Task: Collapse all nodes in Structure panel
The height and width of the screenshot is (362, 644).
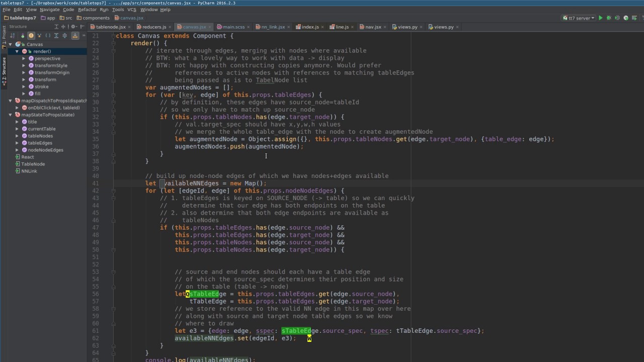Action: 65,36
